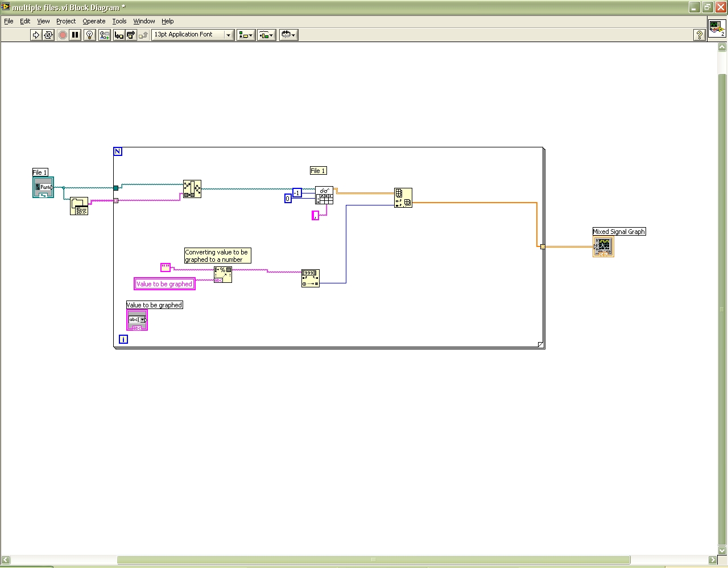Open the File menu

pyautogui.click(x=9, y=21)
